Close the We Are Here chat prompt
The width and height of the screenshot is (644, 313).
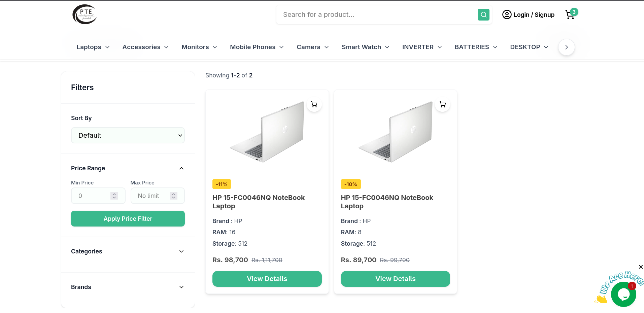[x=641, y=267]
